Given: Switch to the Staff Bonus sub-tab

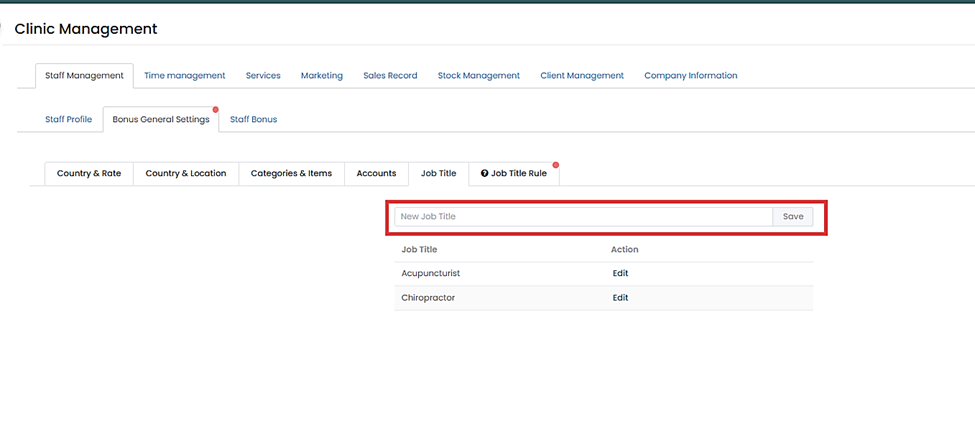Looking at the screenshot, I should click(x=253, y=120).
